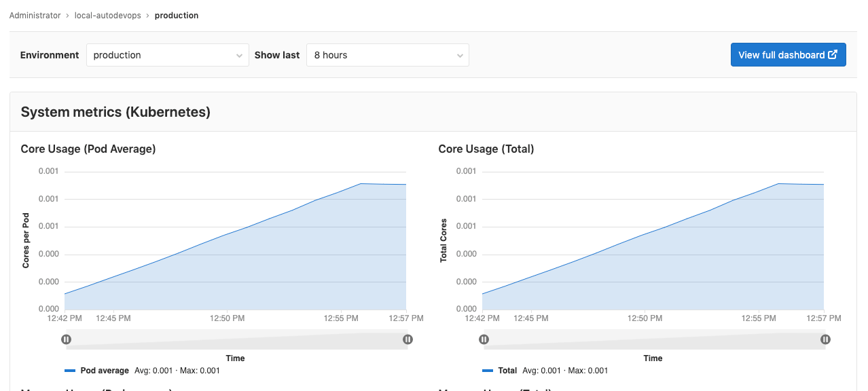Screen dimensions: 868x391
Task: Click the left range handle under Core Usage (Total)
Action: click(484, 338)
